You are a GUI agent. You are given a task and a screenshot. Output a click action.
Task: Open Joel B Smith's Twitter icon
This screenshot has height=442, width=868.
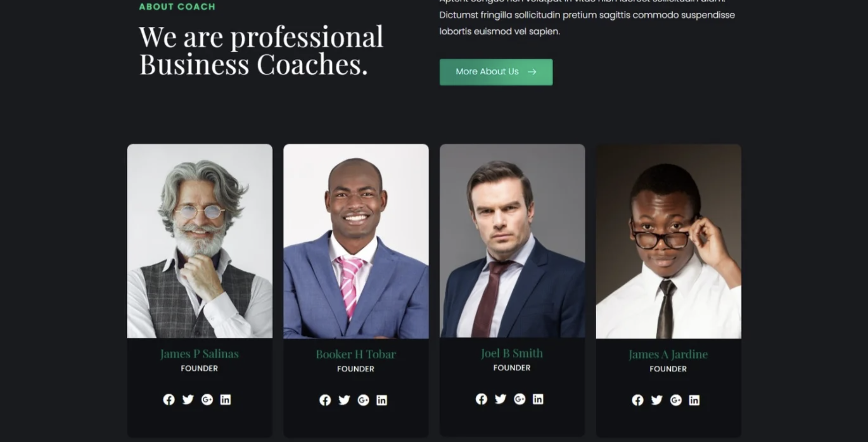pyautogui.click(x=500, y=399)
